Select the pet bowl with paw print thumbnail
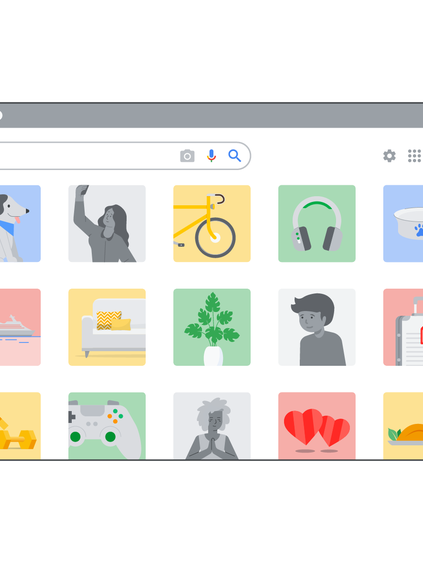 pyautogui.click(x=403, y=223)
